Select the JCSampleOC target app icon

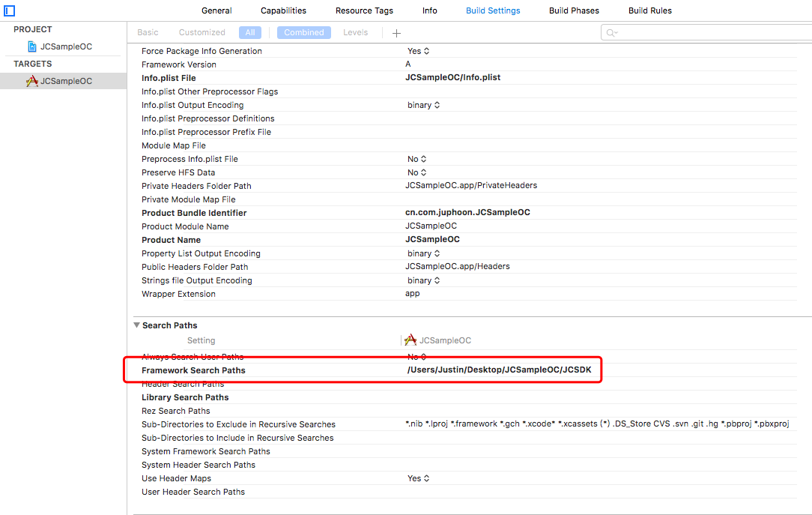[32, 81]
